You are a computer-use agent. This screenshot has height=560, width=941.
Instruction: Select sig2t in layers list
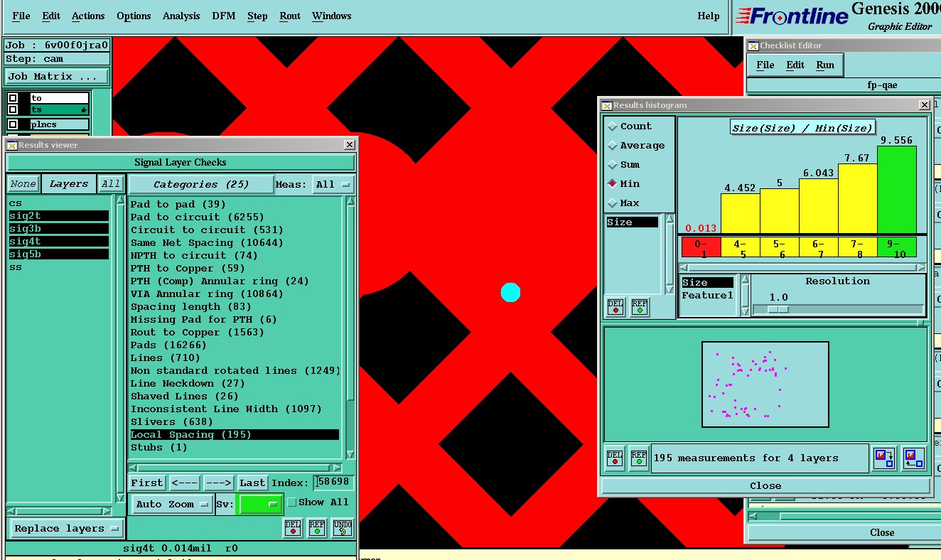58,216
